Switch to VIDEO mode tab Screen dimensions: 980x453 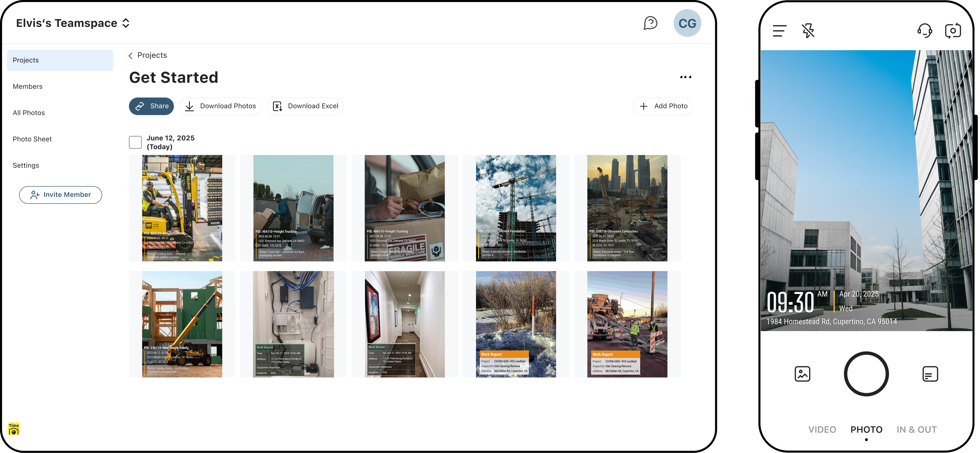(822, 430)
